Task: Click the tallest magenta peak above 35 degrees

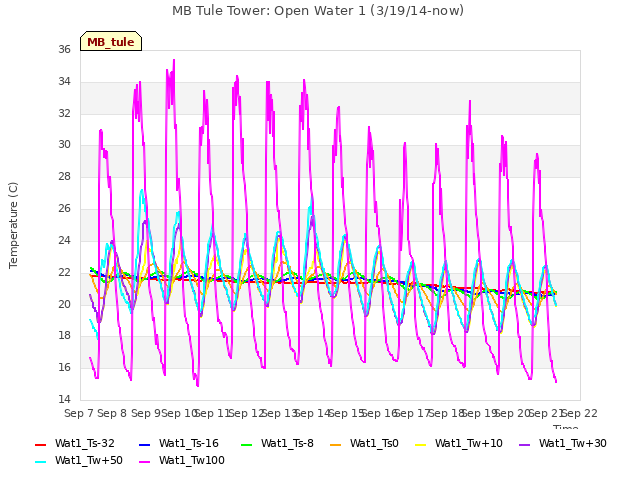Action: pyautogui.click(x=174, y=61)
